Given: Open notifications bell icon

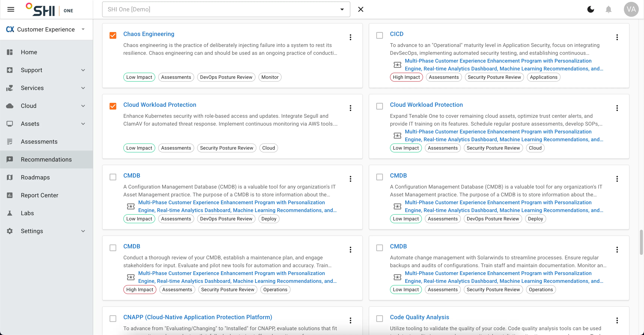Looking at the screenshot, I should (608, 9).
